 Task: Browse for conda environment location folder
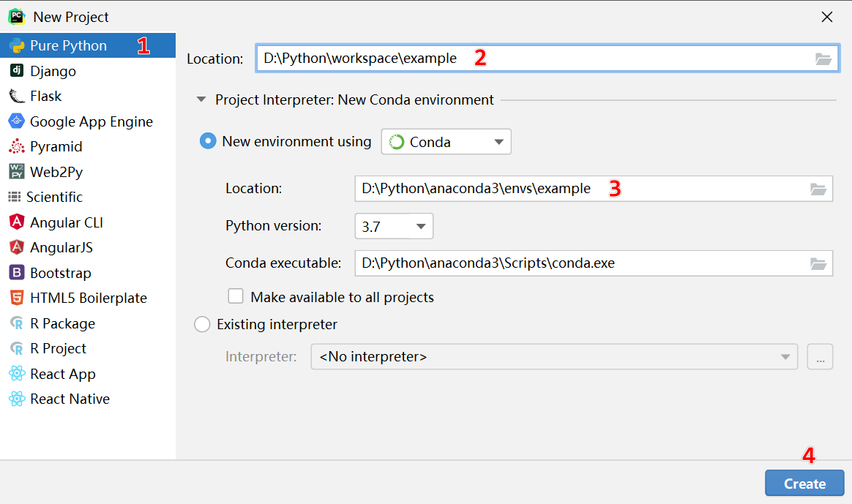tap(818, 189)
